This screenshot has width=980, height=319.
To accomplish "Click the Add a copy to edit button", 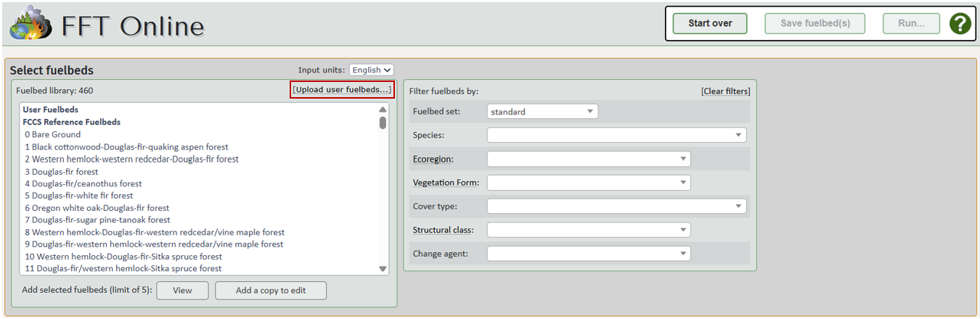I will (x=271, y=290).
